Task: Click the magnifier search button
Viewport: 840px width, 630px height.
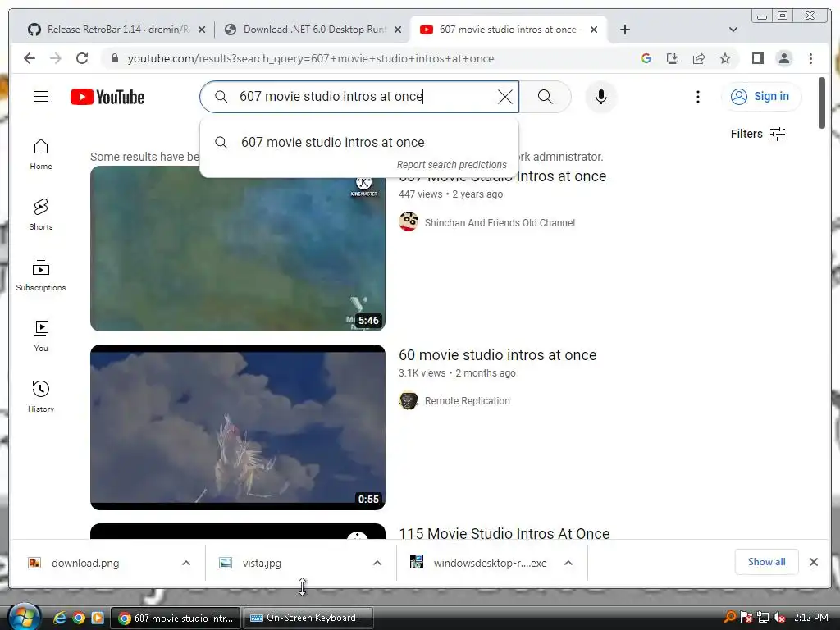Action: (545, 97)
